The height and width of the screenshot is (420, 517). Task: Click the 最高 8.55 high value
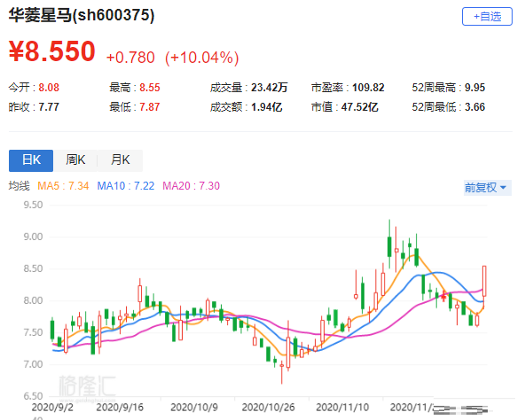point(150,88)
